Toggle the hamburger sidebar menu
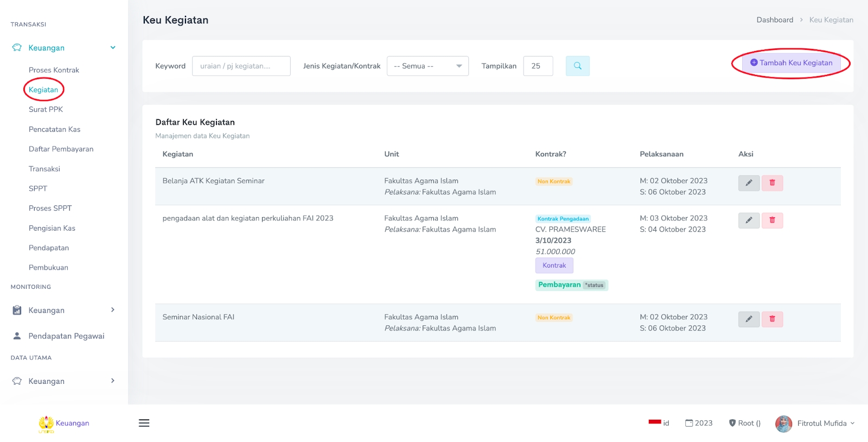Image resolution: width=868 pixels, height=442 pixels. click(x=144, y=423)
